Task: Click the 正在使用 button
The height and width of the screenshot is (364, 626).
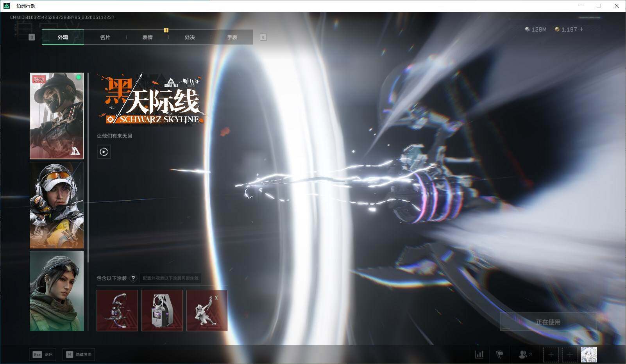Action: pyautogui.click(x=548, y=322)
